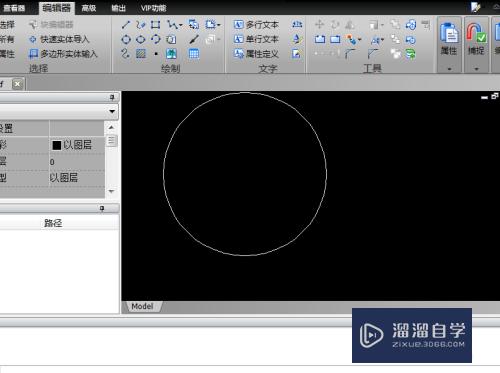Toggle the Snap (捕捉) magnet button

(476, 38)
